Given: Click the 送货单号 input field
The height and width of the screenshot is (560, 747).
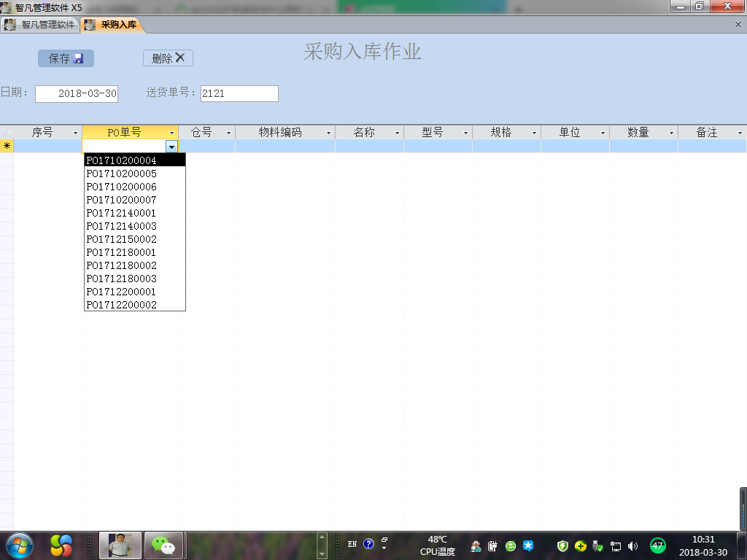Looking at the screenshot, I should pos(239,93).
